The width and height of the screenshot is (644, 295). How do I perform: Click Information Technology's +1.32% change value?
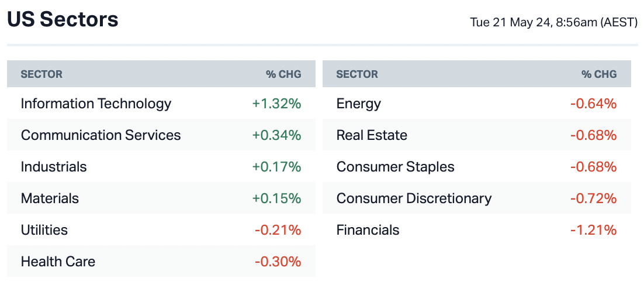pyautogui.click(x=276, y=104)
